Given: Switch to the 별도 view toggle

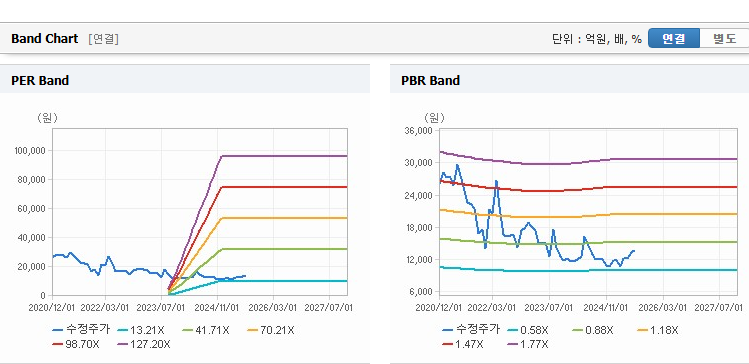Looking at the screenshot, I should click(724, 39).
